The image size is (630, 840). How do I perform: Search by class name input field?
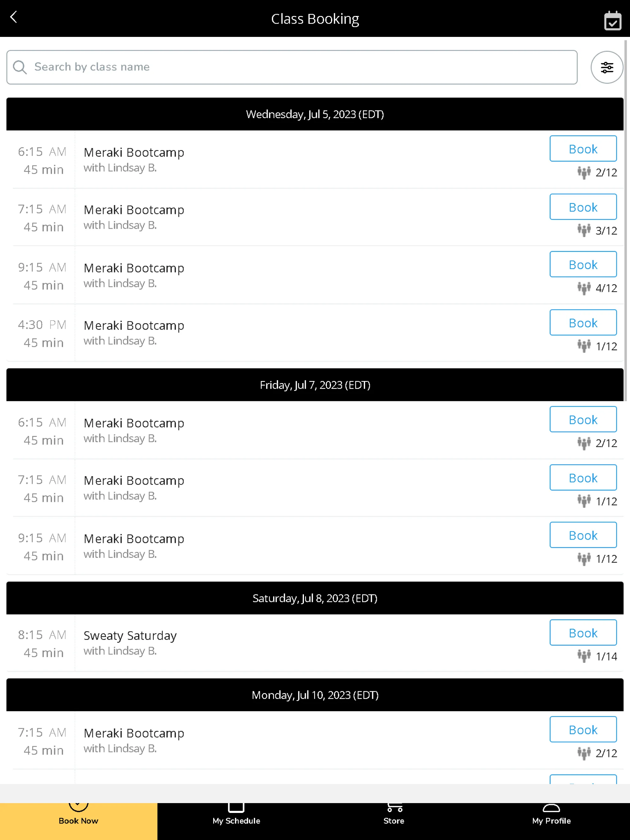tap(292, 67)
